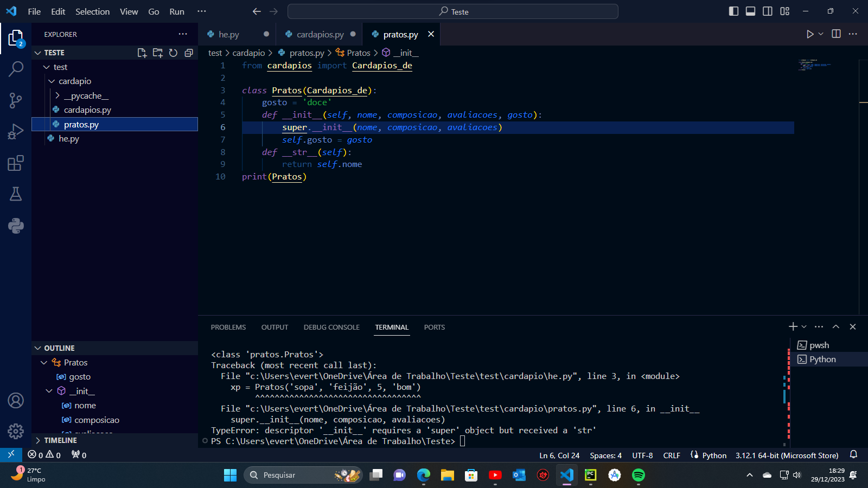Split the editor to the right
Viewport: 868px width, 488px height.
coord(836,34)
